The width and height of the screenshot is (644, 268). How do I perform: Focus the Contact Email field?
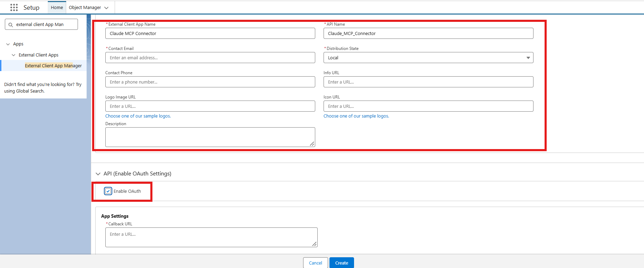coord(210,58)
